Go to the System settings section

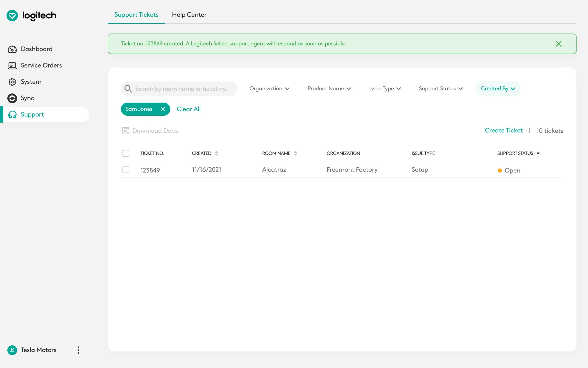point(25,82)
